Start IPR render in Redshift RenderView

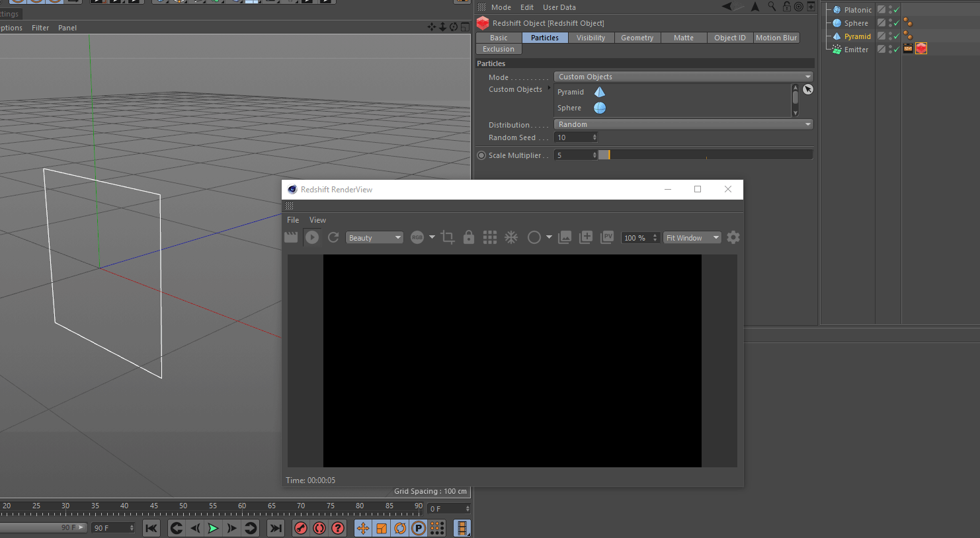coord(312,237)
